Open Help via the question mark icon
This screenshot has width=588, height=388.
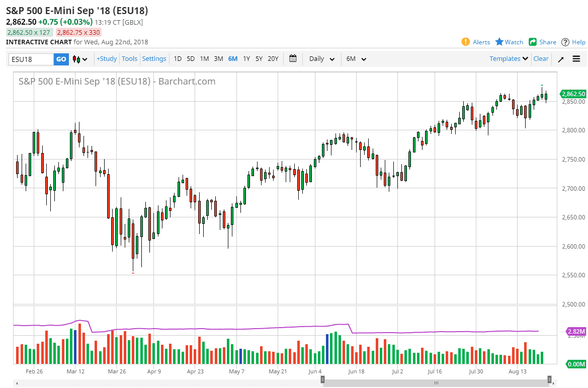[565, 42]
